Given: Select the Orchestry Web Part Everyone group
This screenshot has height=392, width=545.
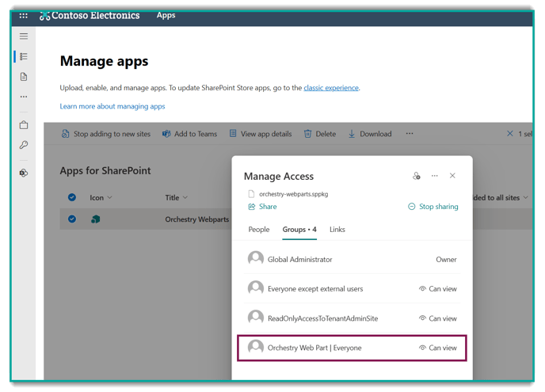Looking at the screenshot, I should tap(314, 348).
